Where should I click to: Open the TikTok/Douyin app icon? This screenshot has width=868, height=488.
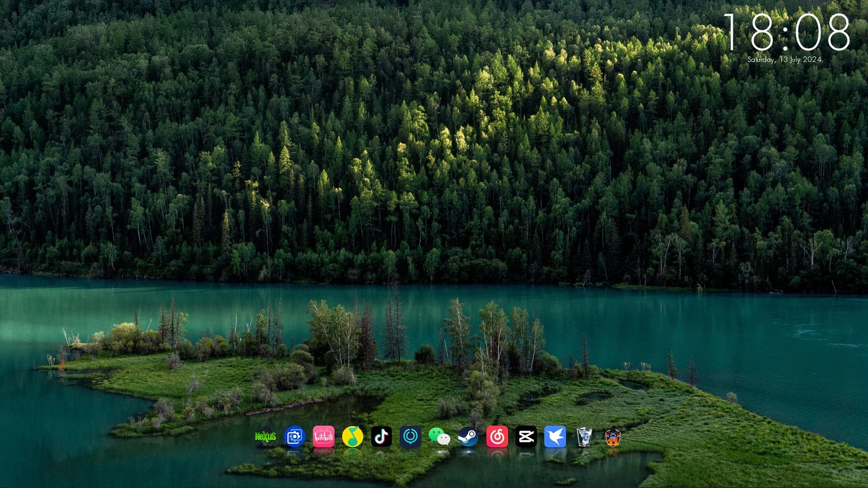pyautogui.click(x=382, y=436)
